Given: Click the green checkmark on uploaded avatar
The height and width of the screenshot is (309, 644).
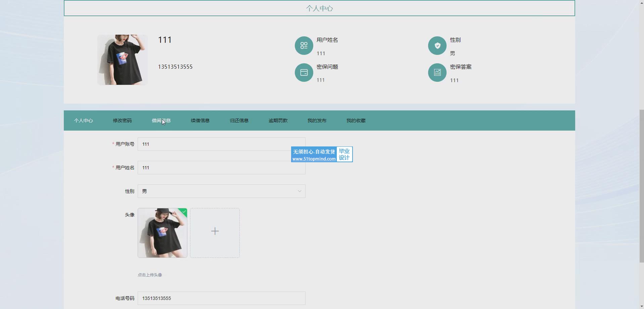Looking at the screenshot, I should point(184,211).
